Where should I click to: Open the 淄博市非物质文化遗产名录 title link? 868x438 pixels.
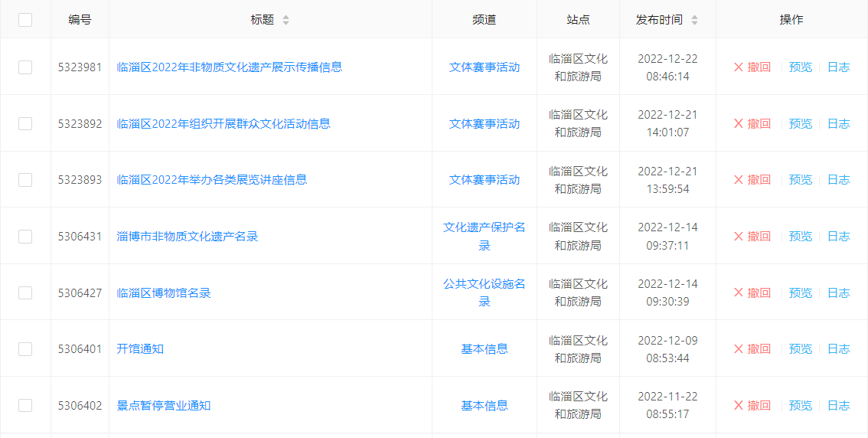[188, 237]
